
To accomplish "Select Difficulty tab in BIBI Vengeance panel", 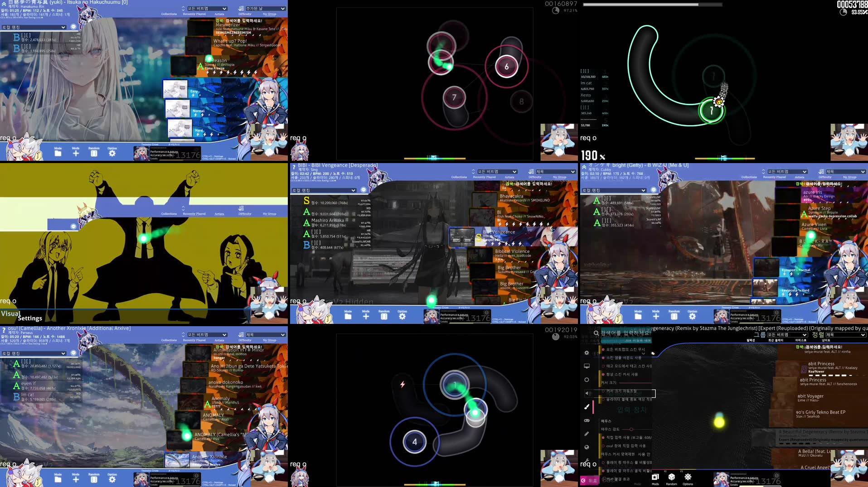I will pyautogui.click(x=535, y=177).
